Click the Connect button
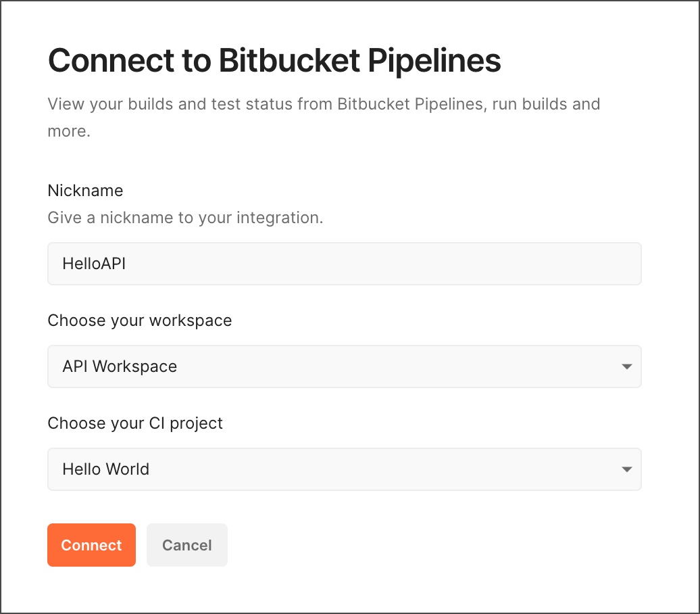Screen dimensions: 700x614 (91, 545)
